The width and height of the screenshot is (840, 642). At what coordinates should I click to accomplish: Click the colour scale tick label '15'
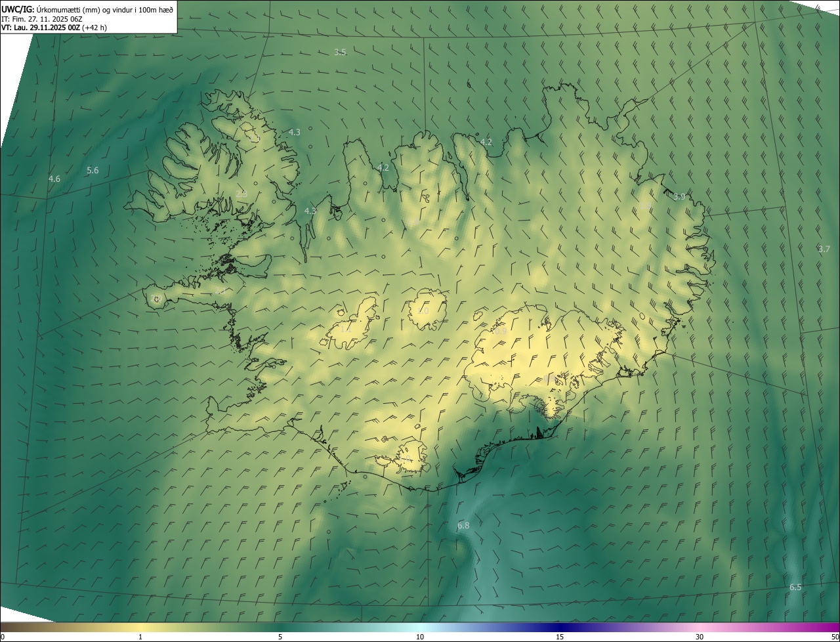click(560, 637)
